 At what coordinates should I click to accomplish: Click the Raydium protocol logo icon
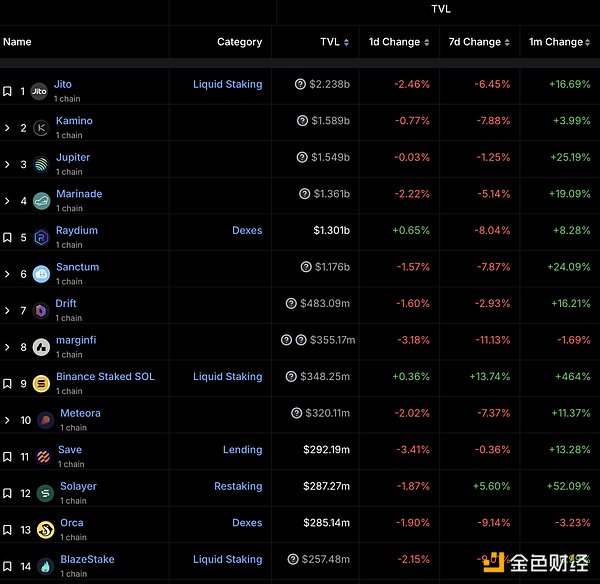click(42, 238)
